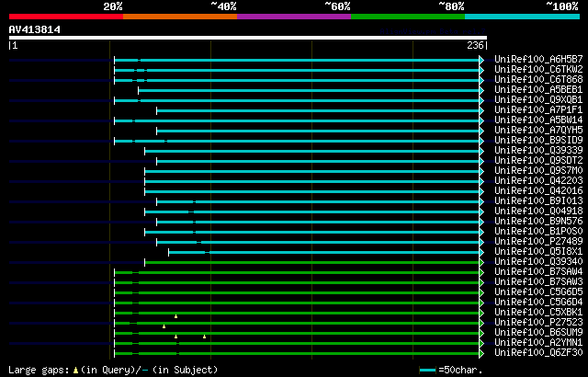
Task: Open the UniRef100_C5XBK1 label
Action: [538, 313]
